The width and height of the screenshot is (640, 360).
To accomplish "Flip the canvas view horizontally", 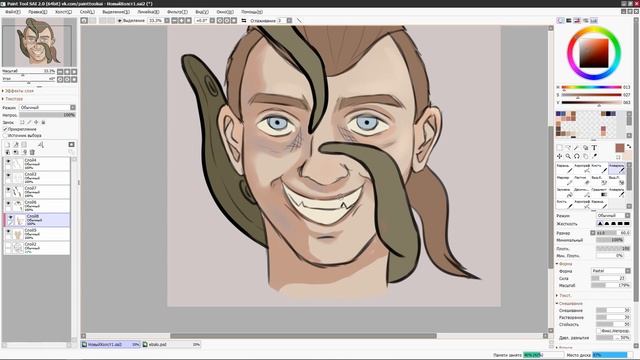I will [244, 20].
